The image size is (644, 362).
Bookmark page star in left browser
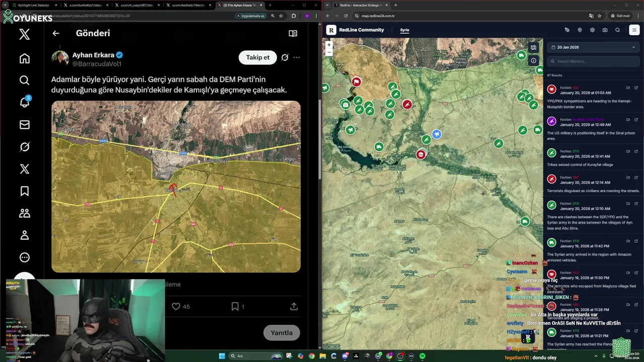281,16
